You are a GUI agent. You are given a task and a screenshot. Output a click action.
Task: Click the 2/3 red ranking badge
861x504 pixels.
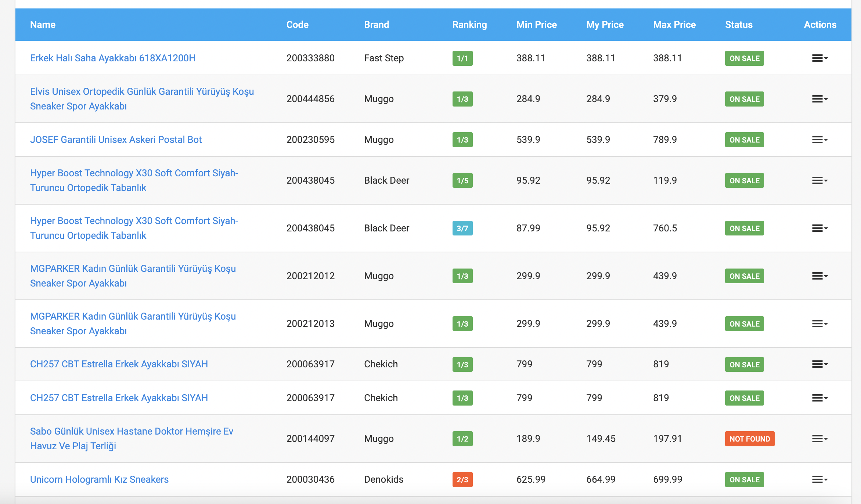(x=462, y=479)
